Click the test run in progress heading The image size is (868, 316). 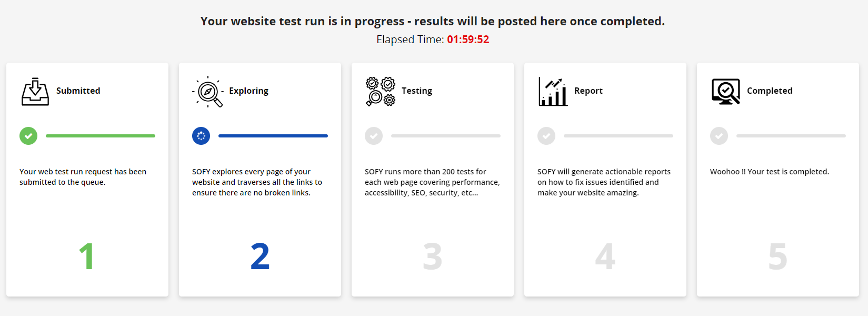click(433, 21)
